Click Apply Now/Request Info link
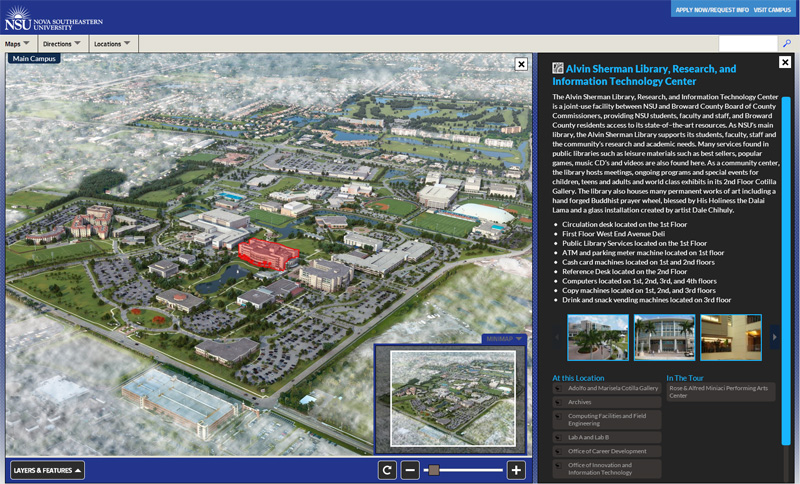Screen dimensions: 800x484 [712, 10]
